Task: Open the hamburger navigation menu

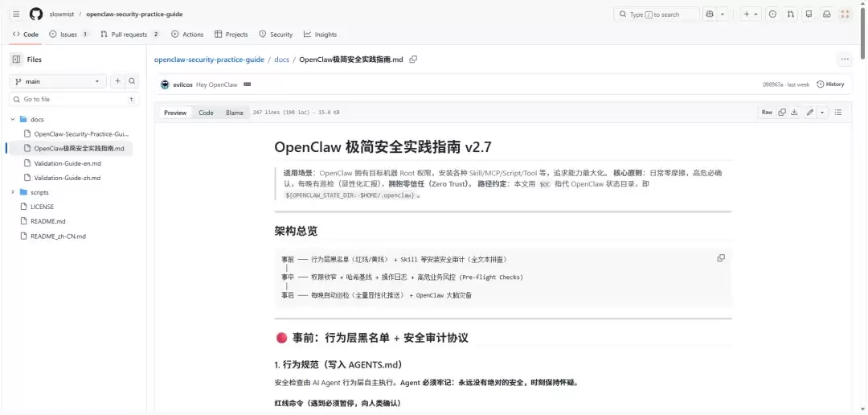Action: coord(17,14)
